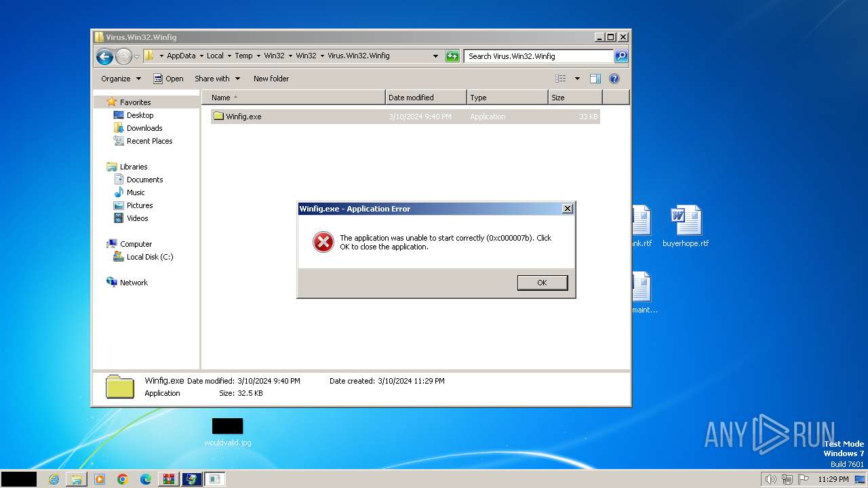Refresh the folder with the green arrows button
The width and height of the screenshot is (868, 488).
pos(452,56)
